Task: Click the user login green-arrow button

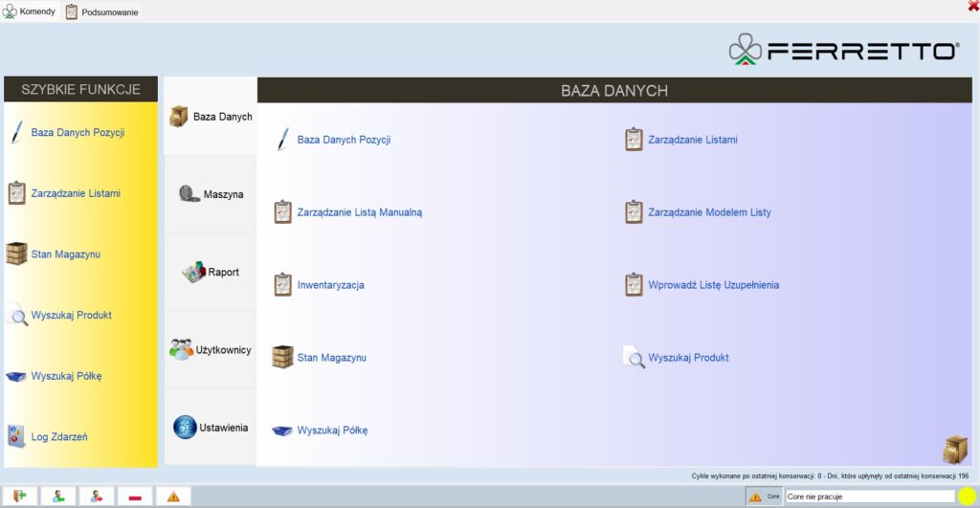Action: [58, 497]
